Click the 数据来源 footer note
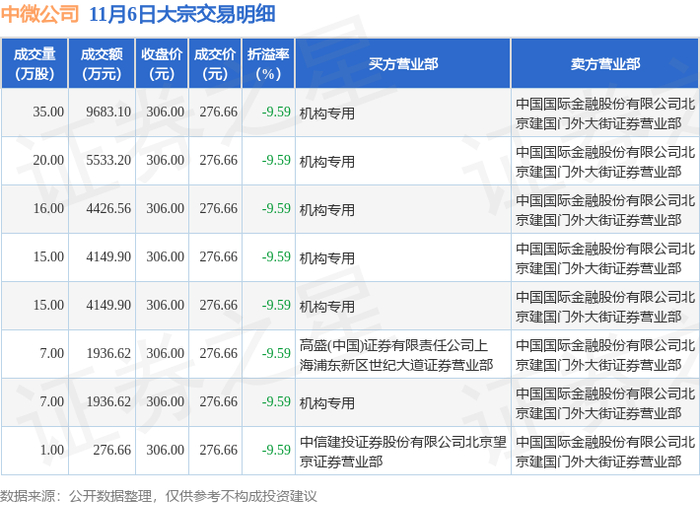The height and width of the screenshot is (505, 700). coord(158,496)
